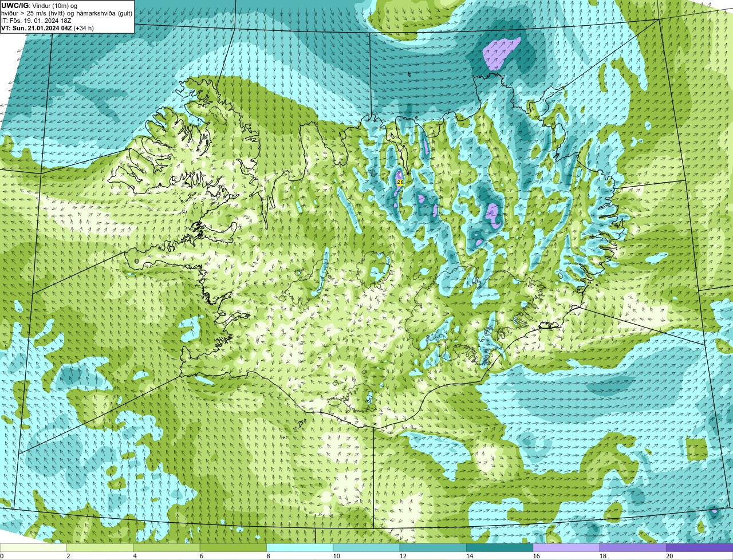Click the 6–8 m/s dark green swatch
Image resolution: width=733 pixels, height=560 pixels.
(233, 548)
